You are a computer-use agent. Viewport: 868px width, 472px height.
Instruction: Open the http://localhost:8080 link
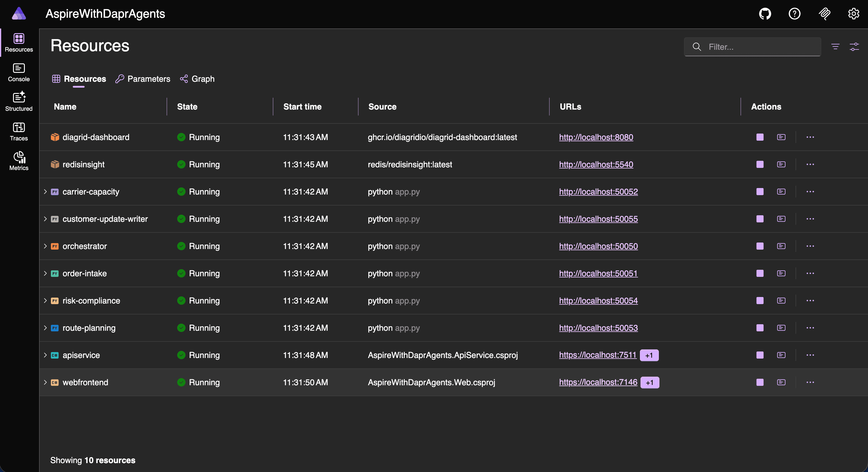pyautogui.click(x=596, y=137)
